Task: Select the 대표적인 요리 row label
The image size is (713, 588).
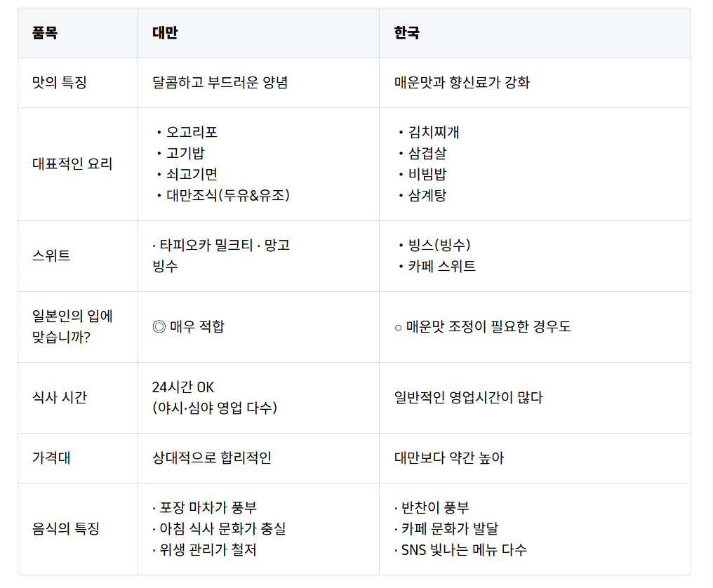Action: [x=72, y=164]
